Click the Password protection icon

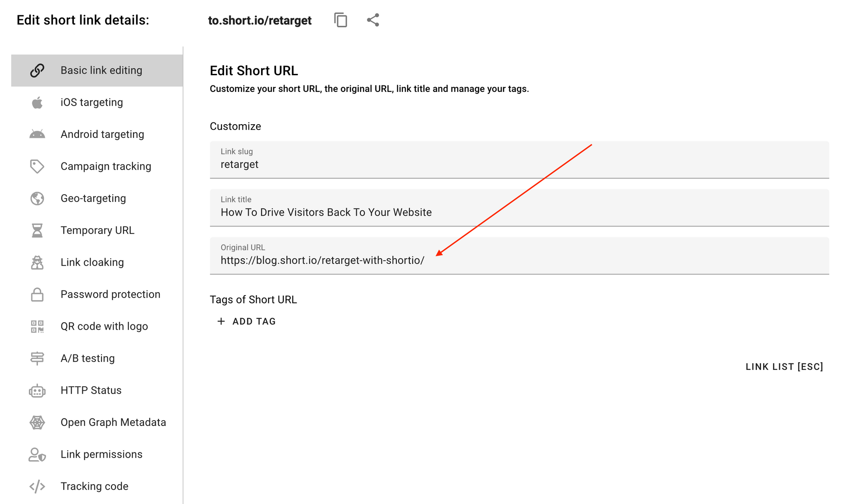pos(38,294)
